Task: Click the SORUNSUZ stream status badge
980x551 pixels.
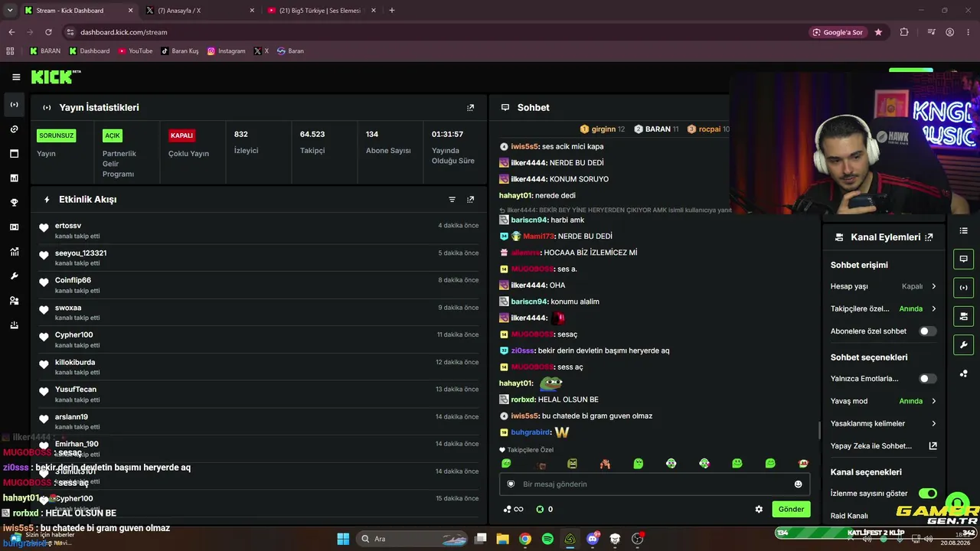Action: (57, 135)
